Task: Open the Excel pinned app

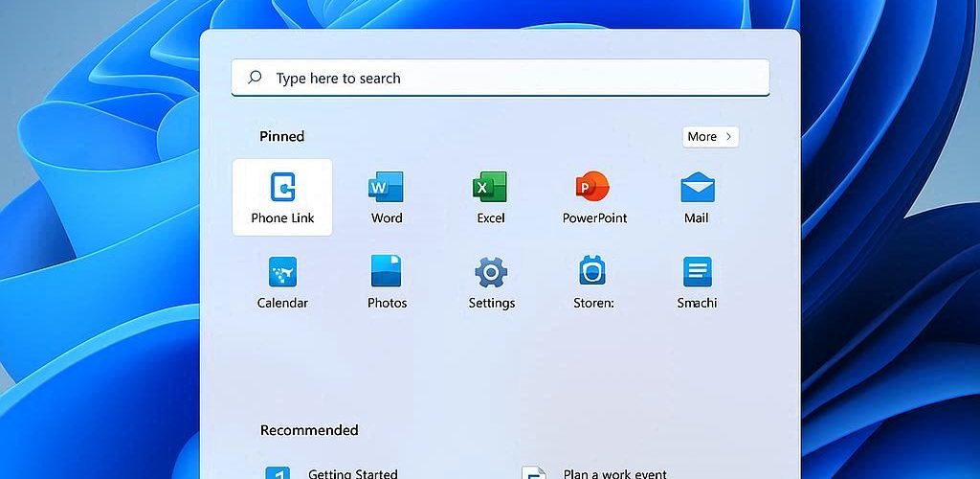Action: (491, 197)
